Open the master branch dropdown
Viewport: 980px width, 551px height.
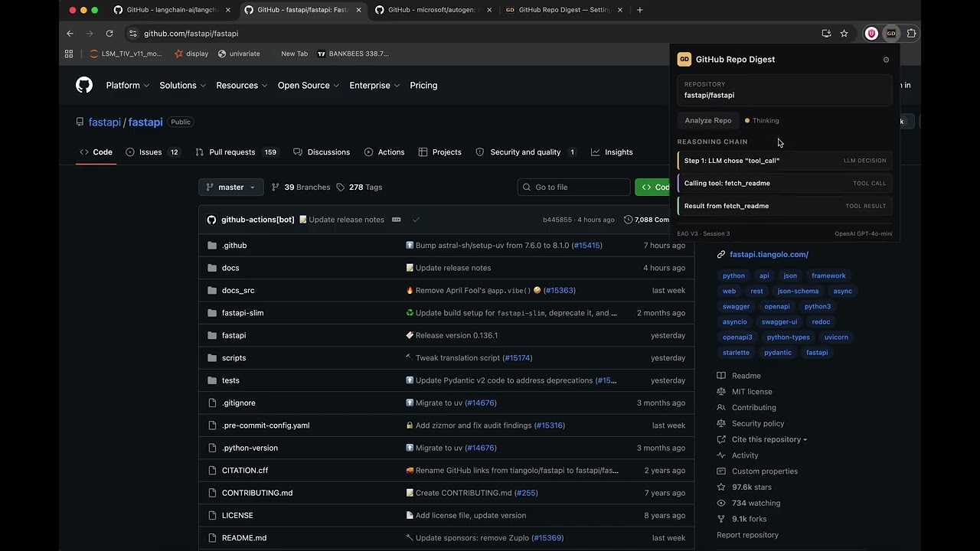231,187
